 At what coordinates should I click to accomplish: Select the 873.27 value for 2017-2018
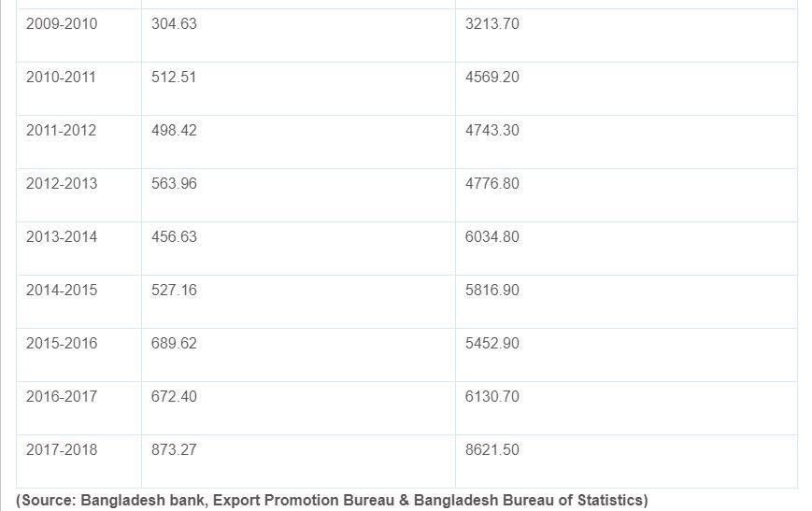point(174,449)
